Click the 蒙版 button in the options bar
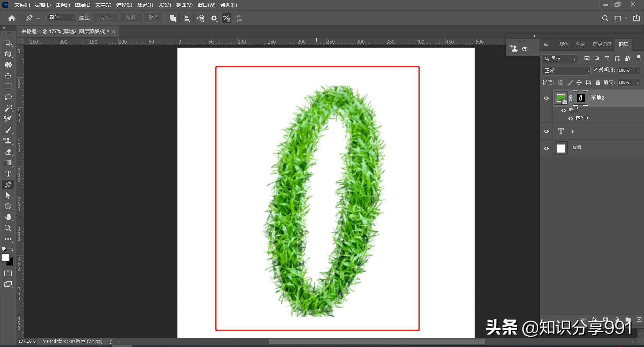Screen dimensions: 644x347 pos(130,17)
